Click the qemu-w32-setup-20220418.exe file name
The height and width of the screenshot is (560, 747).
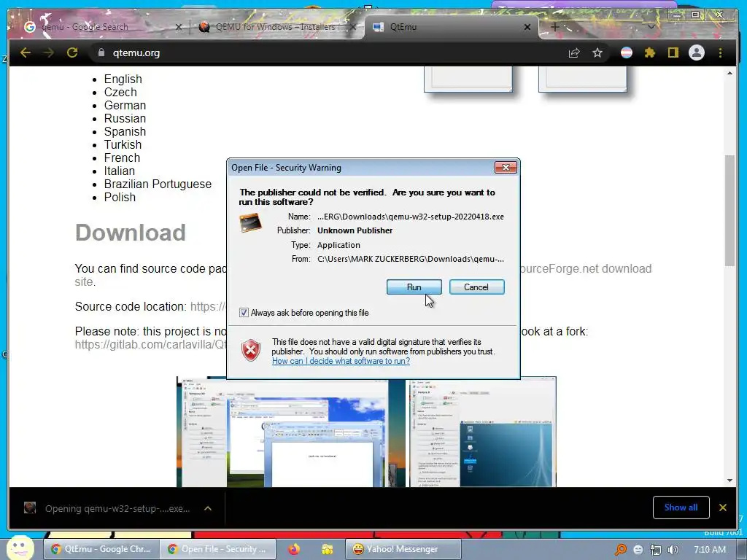(411, 217)
